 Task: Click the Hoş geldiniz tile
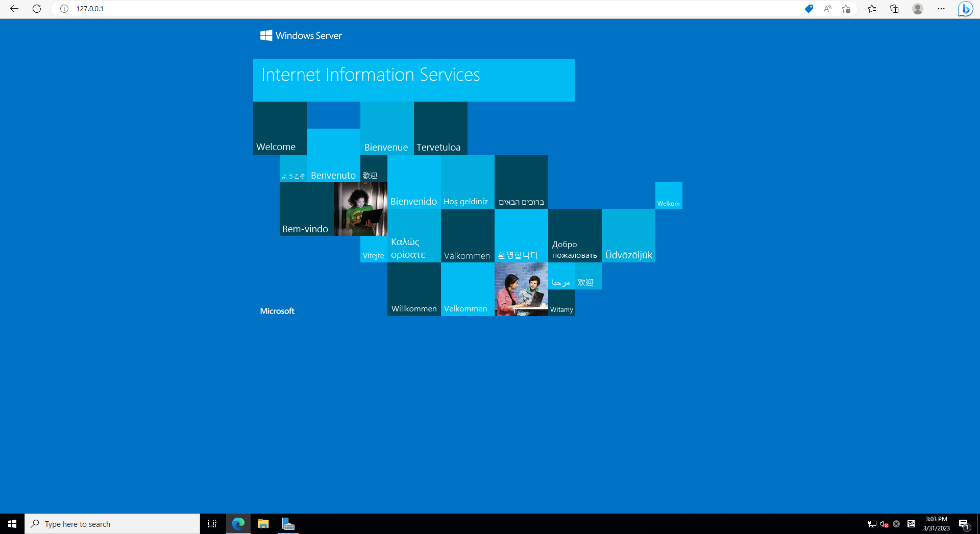click(x=468, y=182)
